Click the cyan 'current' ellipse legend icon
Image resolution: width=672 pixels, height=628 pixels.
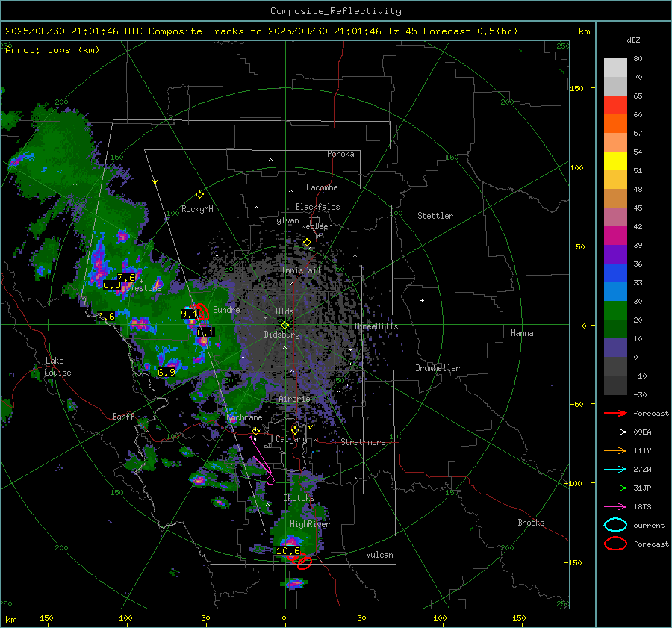[x=615, y=525]
